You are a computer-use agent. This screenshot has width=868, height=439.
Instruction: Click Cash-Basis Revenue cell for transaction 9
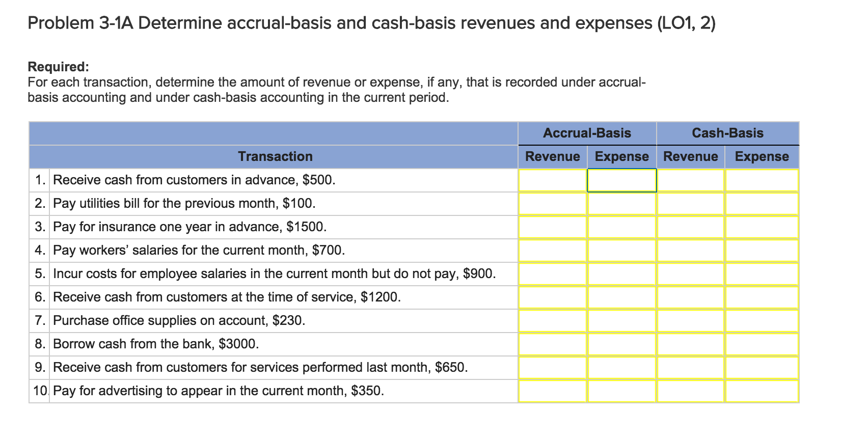[691, 368]
